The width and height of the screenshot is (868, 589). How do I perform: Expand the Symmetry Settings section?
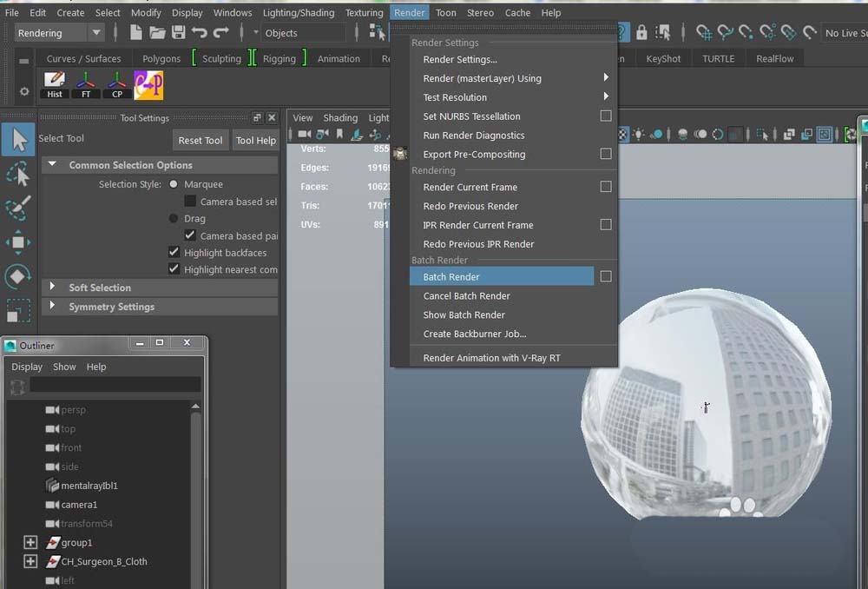pos(52,307)
